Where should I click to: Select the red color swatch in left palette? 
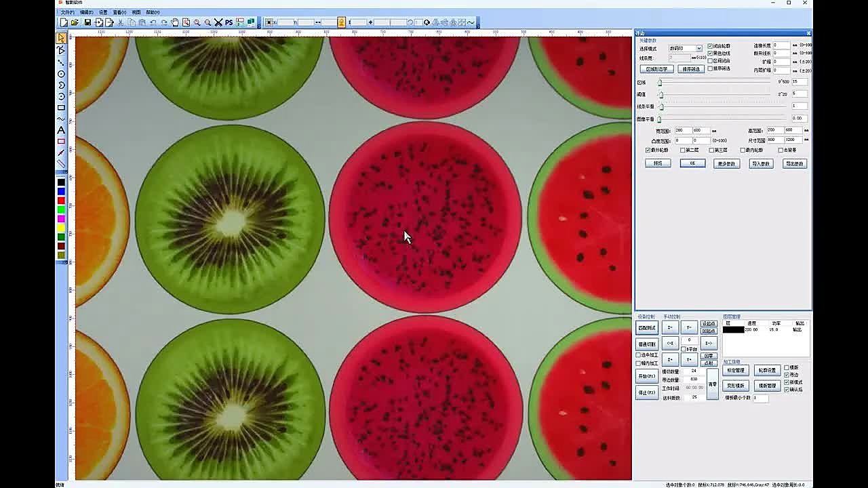(x=61, y=201)
